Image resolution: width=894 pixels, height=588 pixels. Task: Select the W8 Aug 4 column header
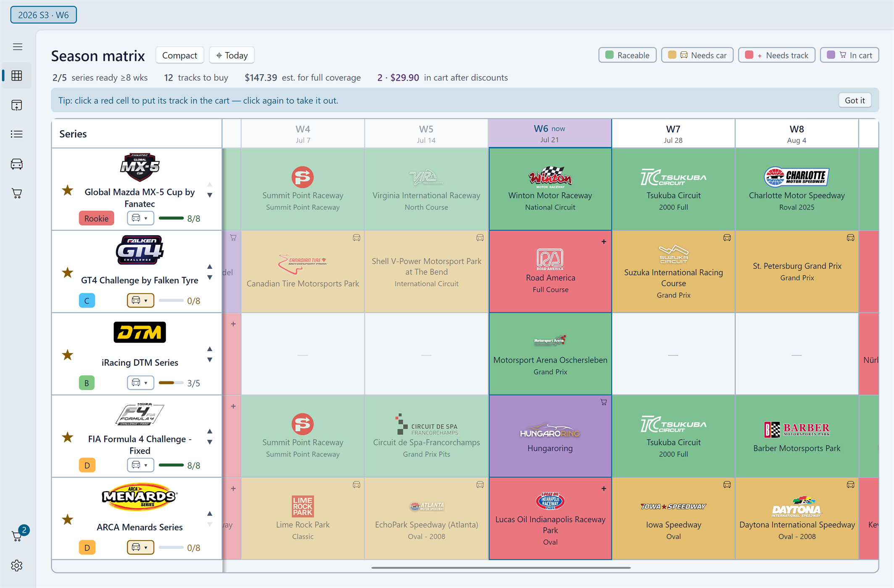pyautogui.click(x=797, y=134)
